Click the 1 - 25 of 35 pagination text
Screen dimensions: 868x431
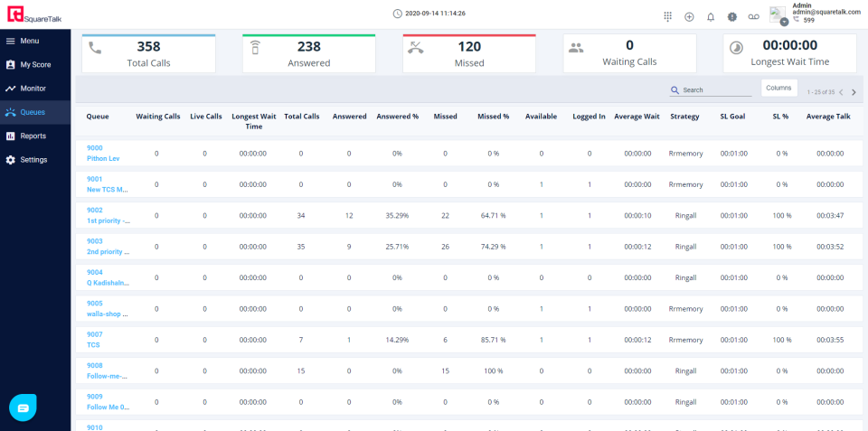(x=821, y=92)
